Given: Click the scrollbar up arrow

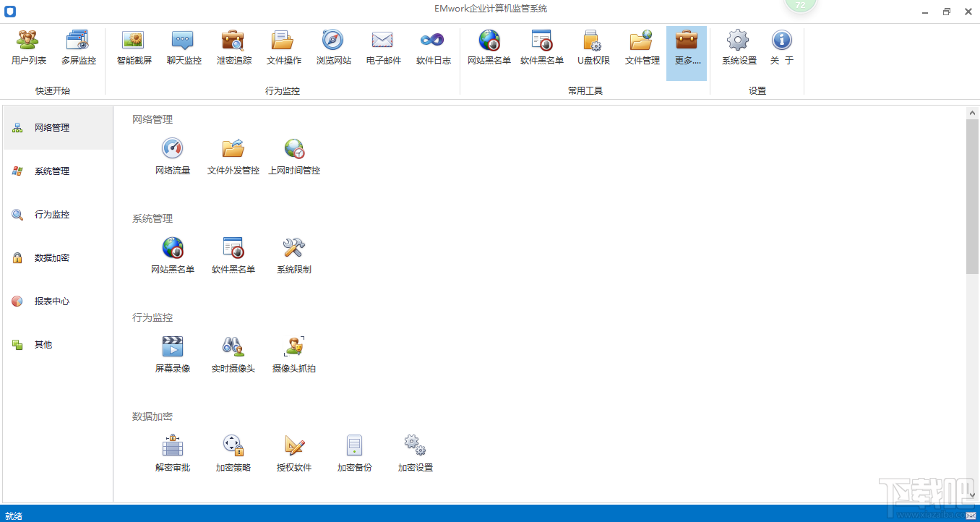Looking at the screenshot, I should [x=973, y=112].
